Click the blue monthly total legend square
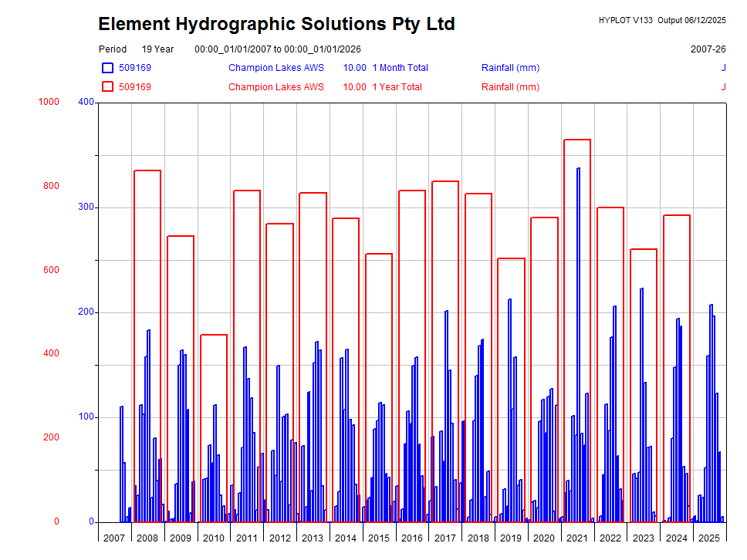747x560 pixels. (x=107, y=68)
